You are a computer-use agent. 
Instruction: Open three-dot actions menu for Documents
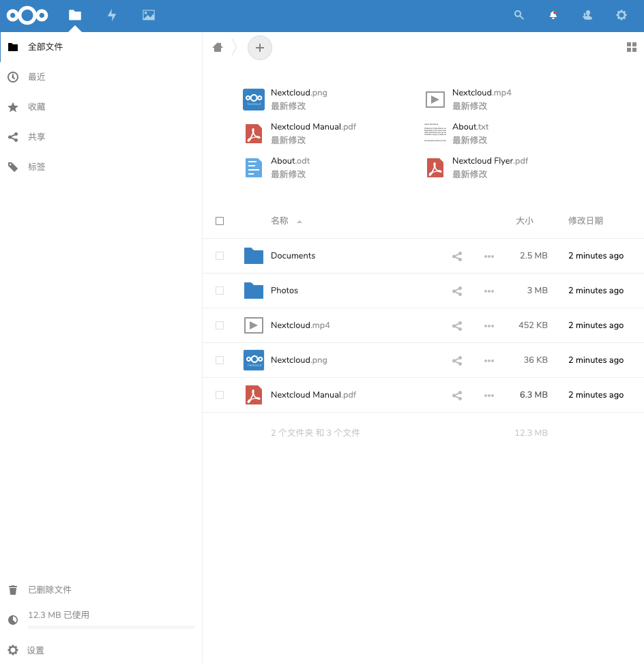[489, 256]
